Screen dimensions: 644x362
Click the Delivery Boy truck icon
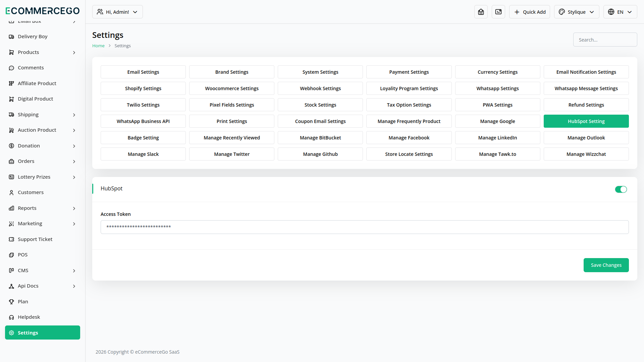point(11,37)
